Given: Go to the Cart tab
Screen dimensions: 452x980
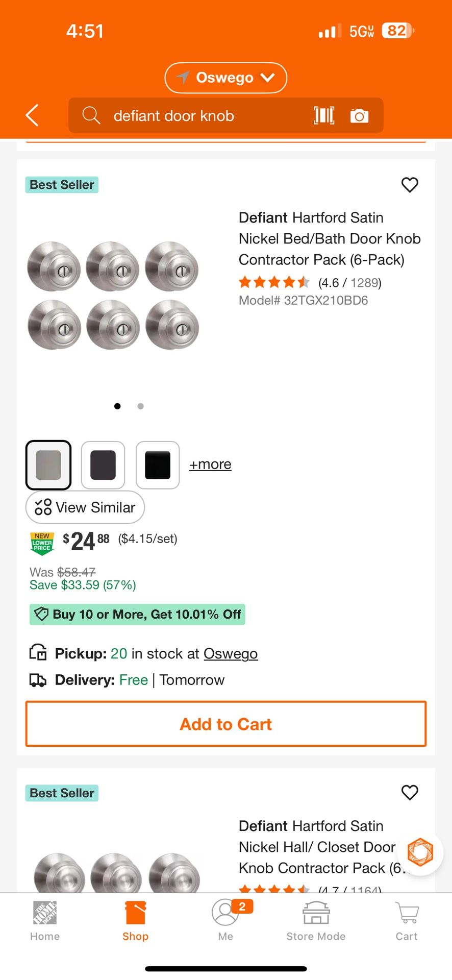Looking at the screenshot, I should 407,921.
